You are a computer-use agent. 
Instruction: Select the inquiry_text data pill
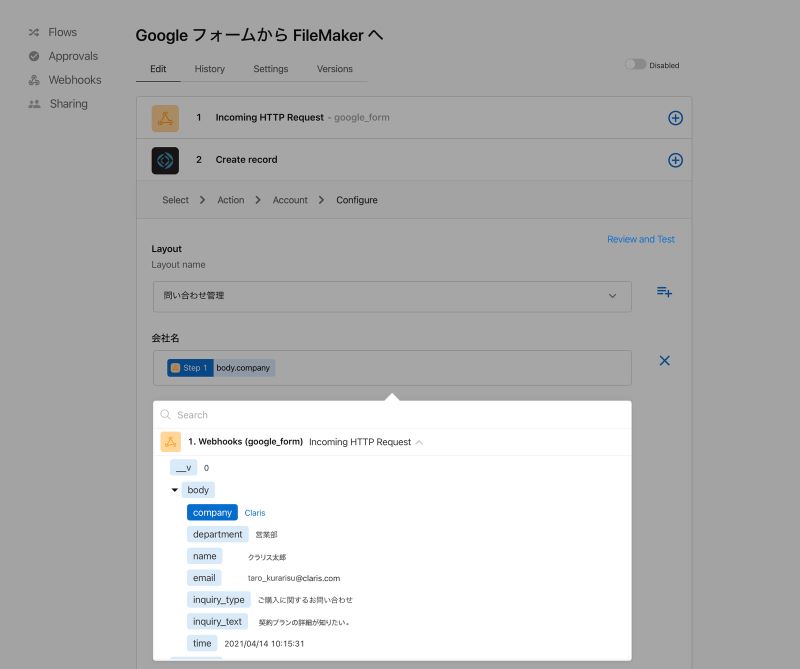(x=217, y=622)
